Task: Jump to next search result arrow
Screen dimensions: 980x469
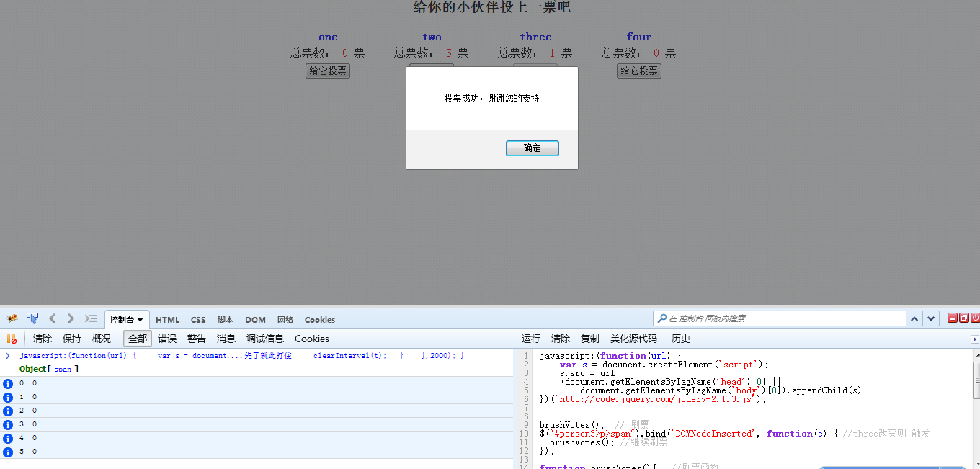Action: pos(932,318)
